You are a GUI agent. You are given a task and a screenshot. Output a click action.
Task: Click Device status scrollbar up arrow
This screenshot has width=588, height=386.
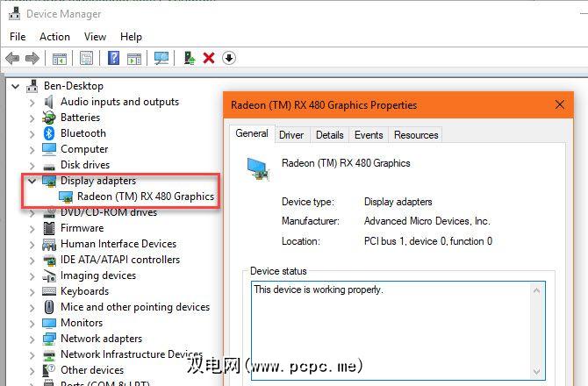click(536, 290)
